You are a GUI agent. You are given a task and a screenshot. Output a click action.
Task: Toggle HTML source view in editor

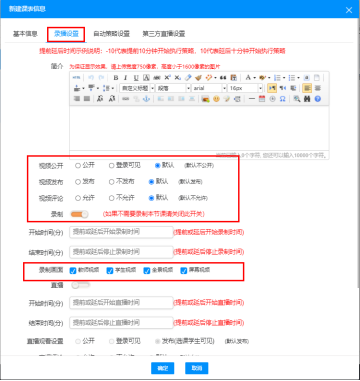tap(77, 78)
